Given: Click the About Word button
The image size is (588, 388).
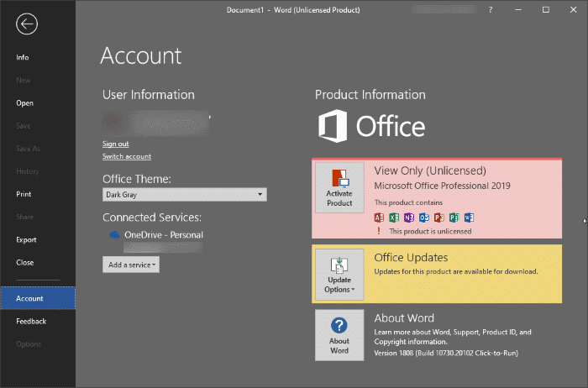Looking at the screenshot, I should click(x=339, y=335).
